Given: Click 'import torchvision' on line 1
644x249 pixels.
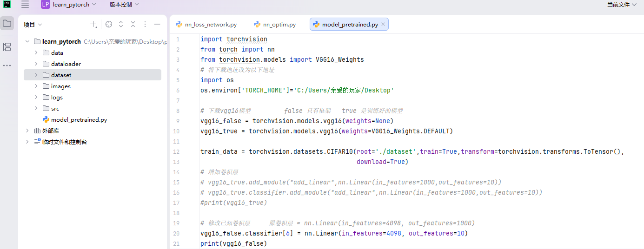Looking at the screenshot, I should 234,39.
